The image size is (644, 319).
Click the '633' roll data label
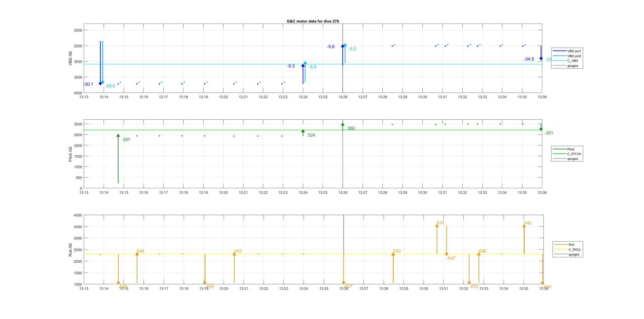[441, 223]
